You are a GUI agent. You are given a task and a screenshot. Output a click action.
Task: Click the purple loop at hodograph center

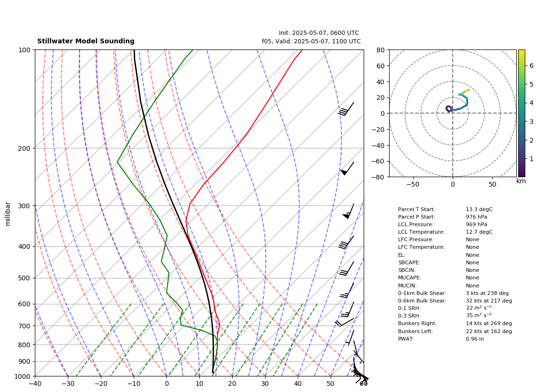[x=449, y=109]
